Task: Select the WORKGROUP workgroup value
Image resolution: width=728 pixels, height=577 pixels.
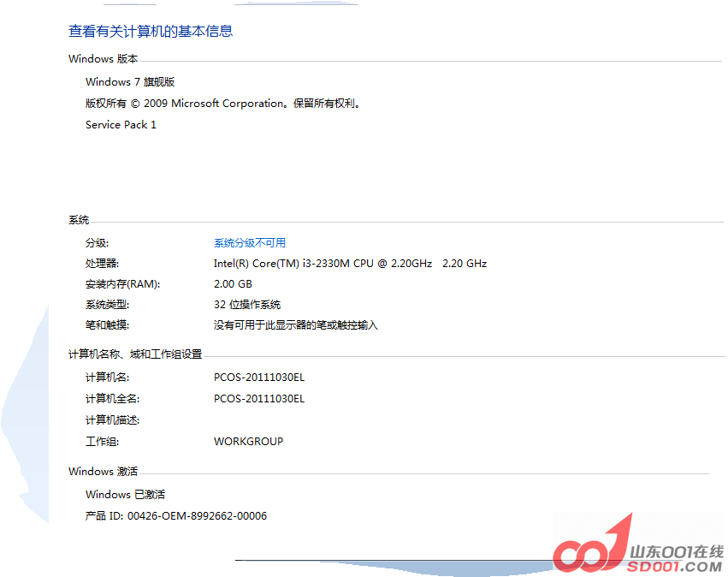Action: (x=248, y=442)
